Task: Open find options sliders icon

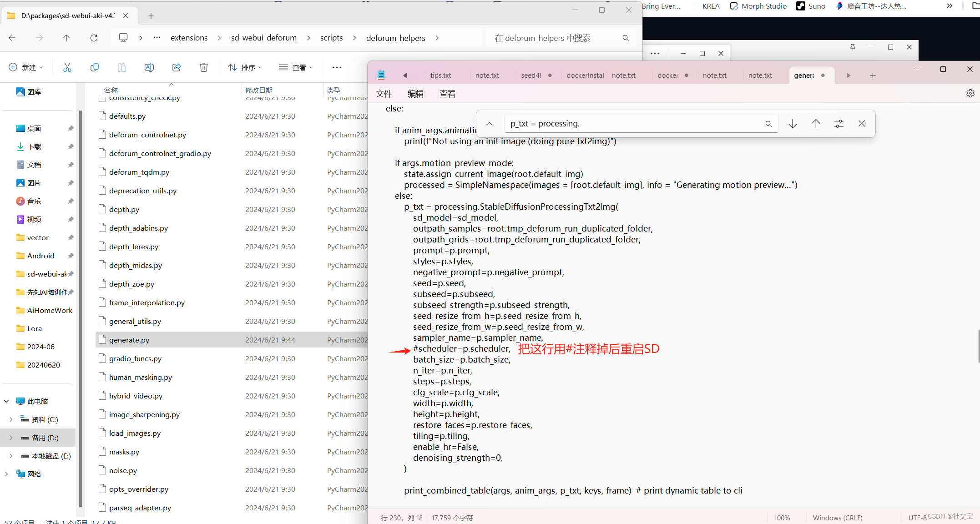Action: tap(839, 124)
